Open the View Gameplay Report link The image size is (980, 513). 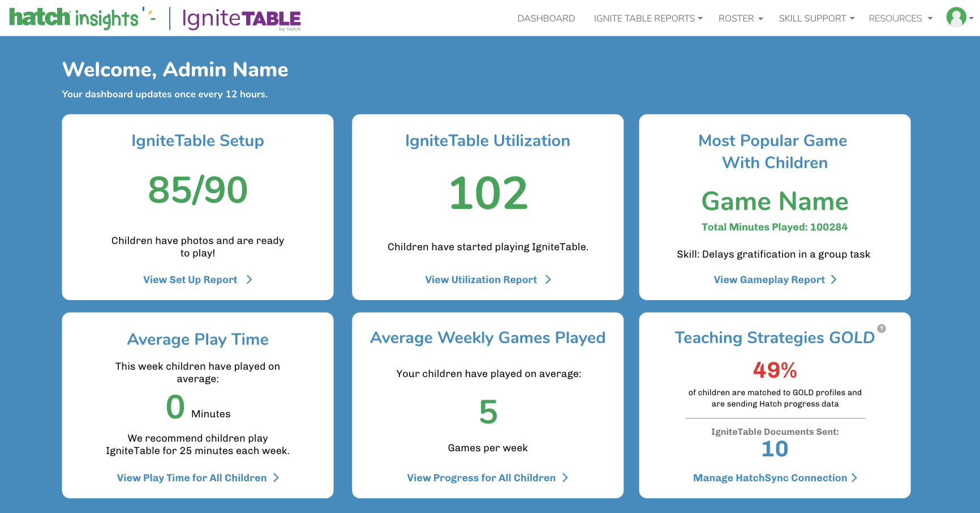tap(769, 279)
